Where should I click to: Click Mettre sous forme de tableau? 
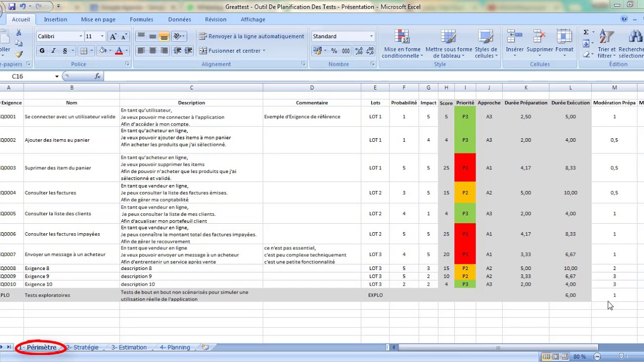449,44
